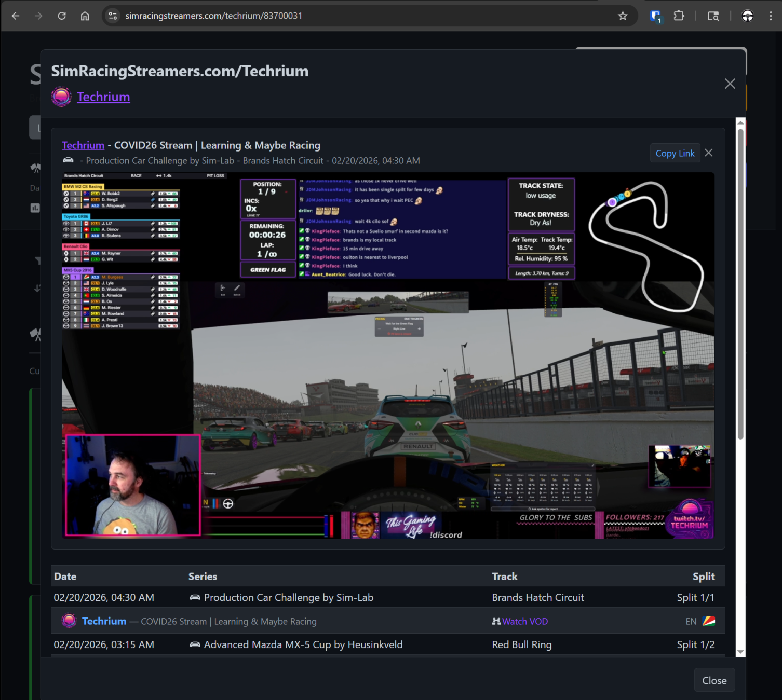Go to browser home page icon
This screenshot has width=782, height=700.
[85, 16]
